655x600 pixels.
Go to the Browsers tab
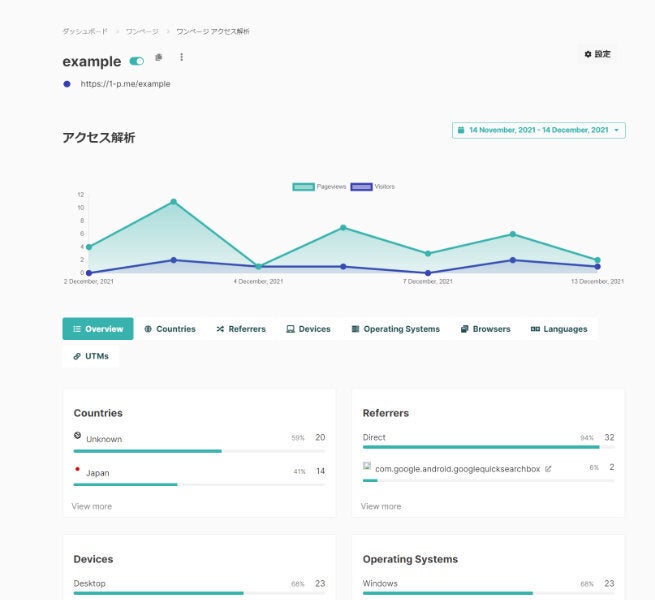[x=485, y=329]
